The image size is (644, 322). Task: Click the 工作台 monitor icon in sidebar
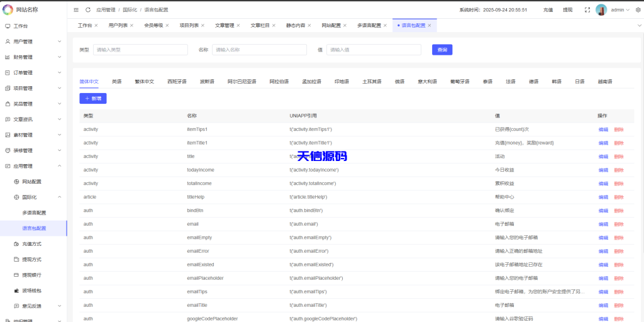pos(8,26)
